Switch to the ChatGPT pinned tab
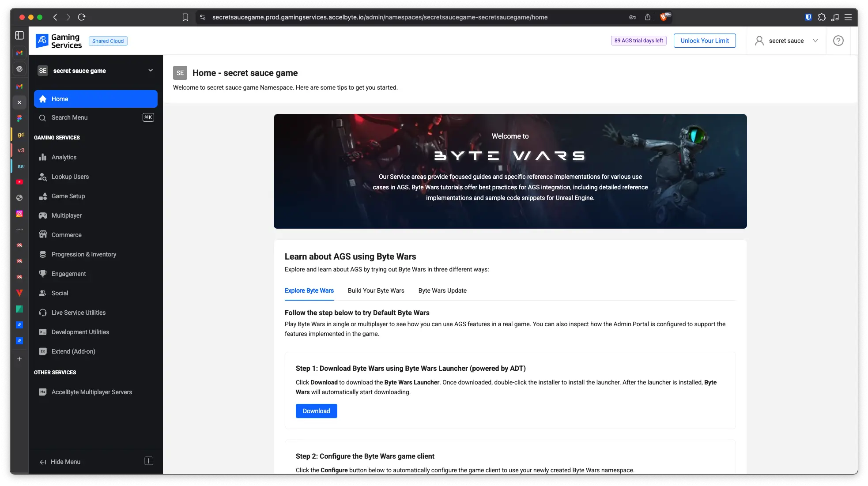The image size is (868, 486). pos(19,69)
